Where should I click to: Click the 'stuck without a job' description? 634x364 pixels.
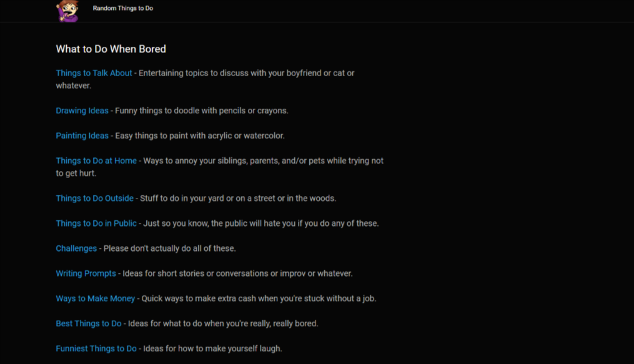pyautogui.click(x=259, y=298)
